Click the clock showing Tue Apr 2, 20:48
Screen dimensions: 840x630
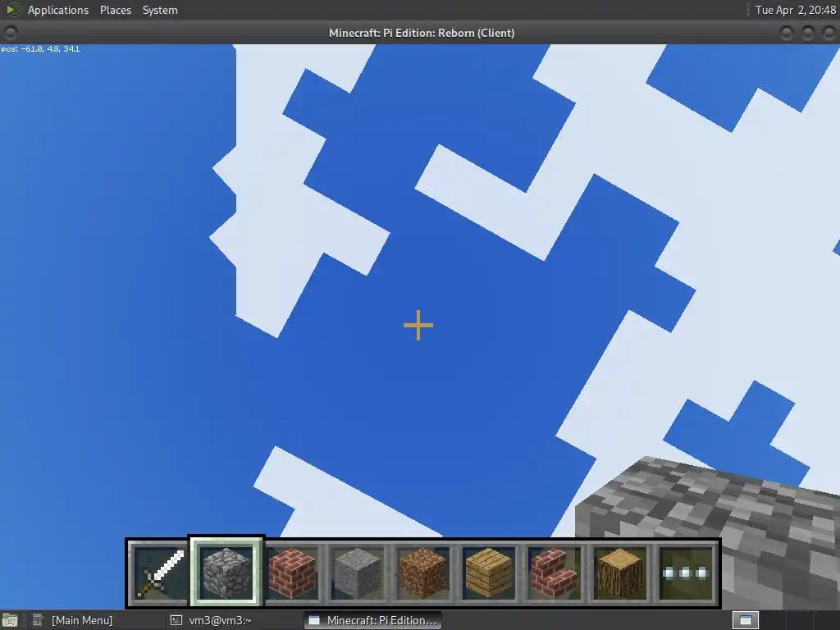tap(795, 10)
